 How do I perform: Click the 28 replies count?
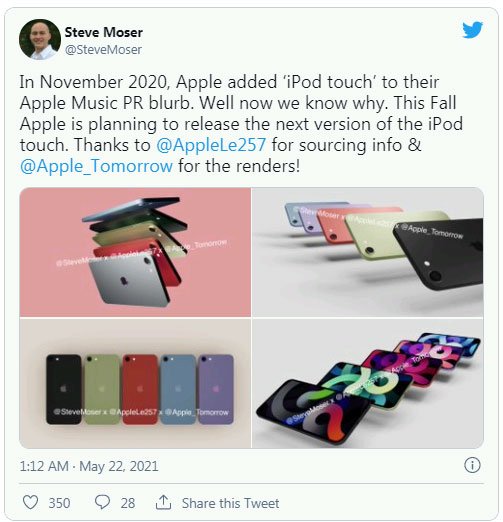click(x=128, y=503)
